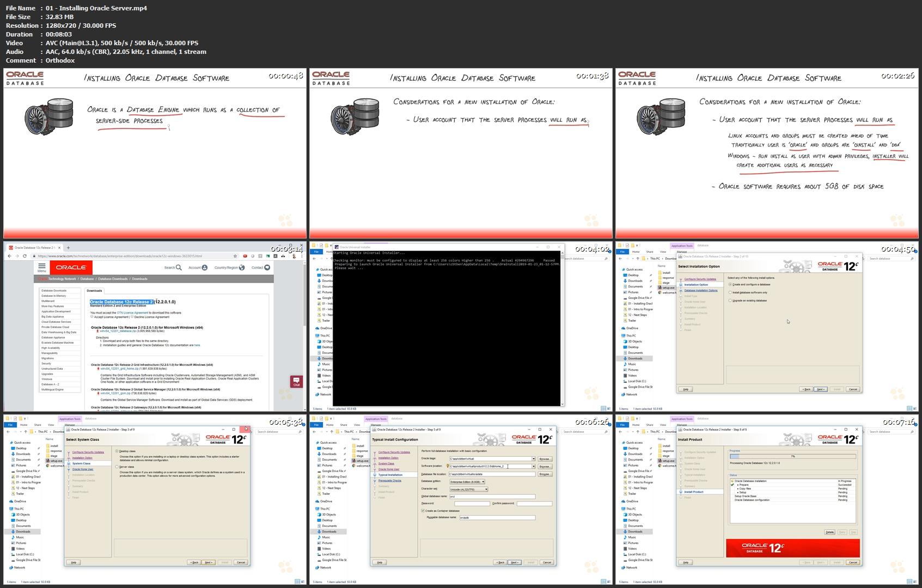Open Local Disk (C:) behind the Step 5 installer
This screenshot has width=922, height=588.
[x=329, y=554]
